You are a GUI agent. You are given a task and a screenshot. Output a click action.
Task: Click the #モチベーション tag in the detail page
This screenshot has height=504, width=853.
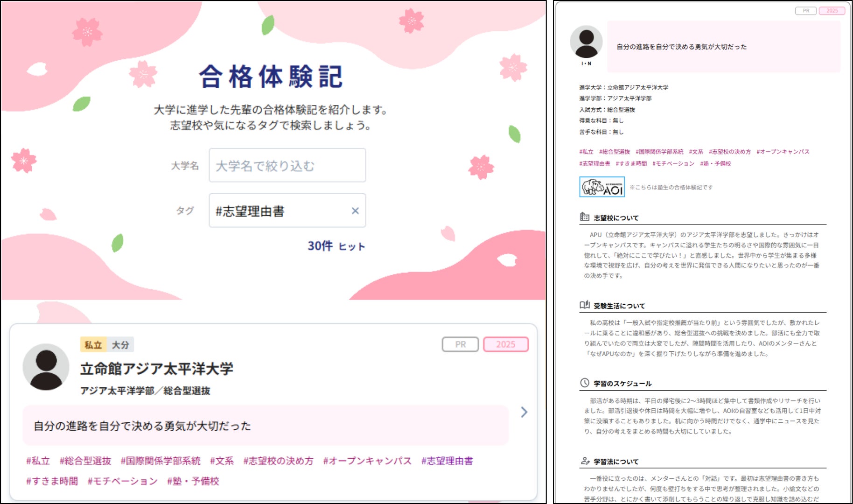[673, 164]
